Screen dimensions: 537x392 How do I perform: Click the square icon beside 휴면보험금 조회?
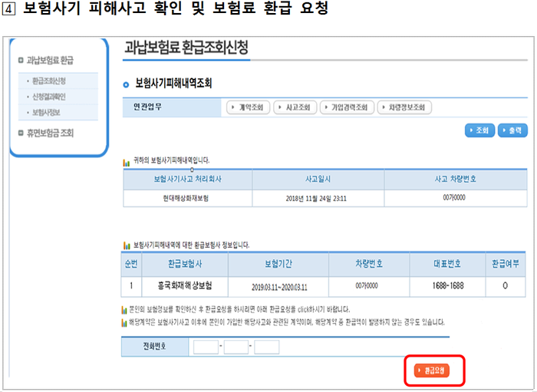coord(21,133)
